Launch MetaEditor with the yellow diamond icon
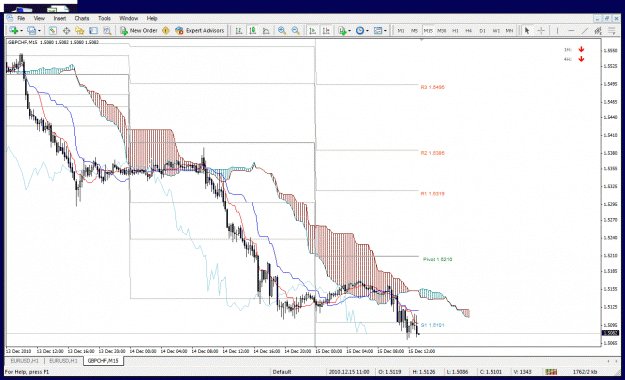This screenshot has width=625, height=380. [x=166, y=30]
